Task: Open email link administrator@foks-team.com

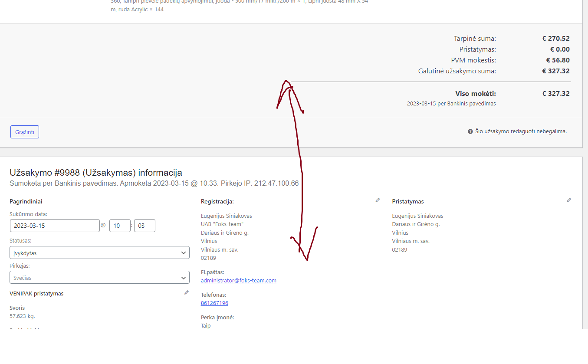Action: (239, 280)
